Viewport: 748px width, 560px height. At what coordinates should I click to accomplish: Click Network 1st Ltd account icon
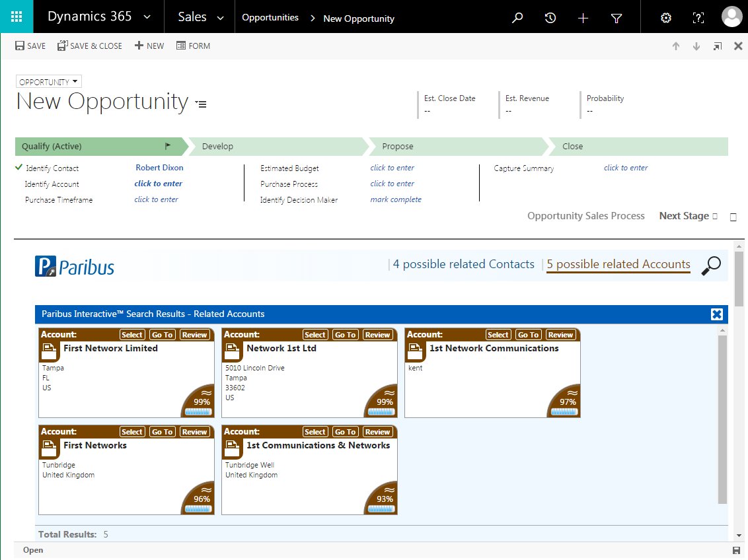pyautogui.click(x=233, y=352)
